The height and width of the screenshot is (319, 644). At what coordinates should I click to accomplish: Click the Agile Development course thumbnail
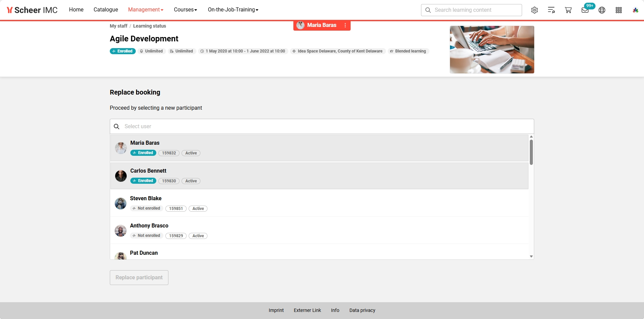pos(492,50)
